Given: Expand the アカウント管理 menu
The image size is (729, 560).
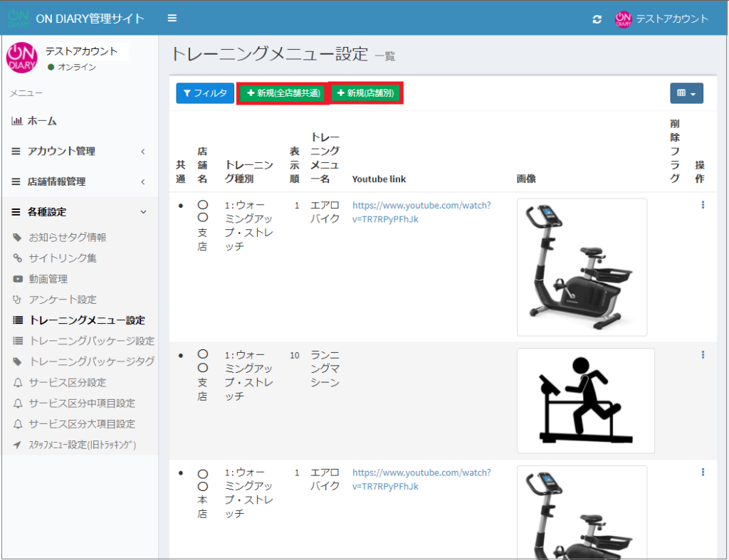Looking at the screenshot, I should click(x=78, y=152).
